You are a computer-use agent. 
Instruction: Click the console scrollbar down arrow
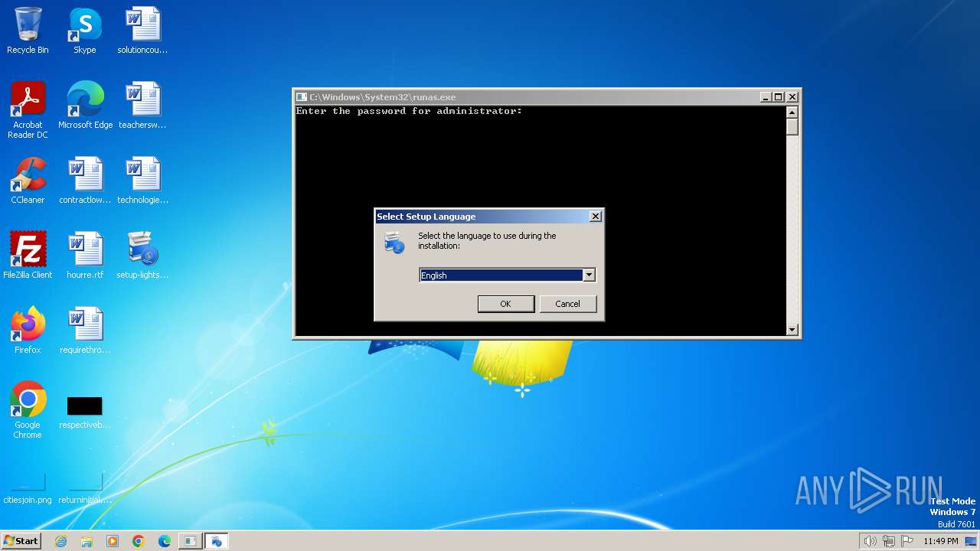[792, 330]
